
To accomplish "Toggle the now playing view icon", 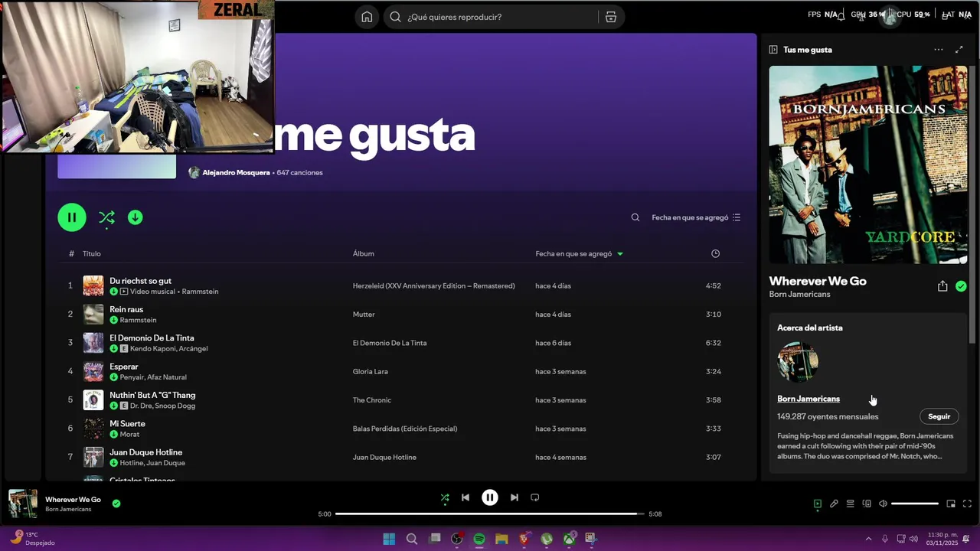I will 818,504.
